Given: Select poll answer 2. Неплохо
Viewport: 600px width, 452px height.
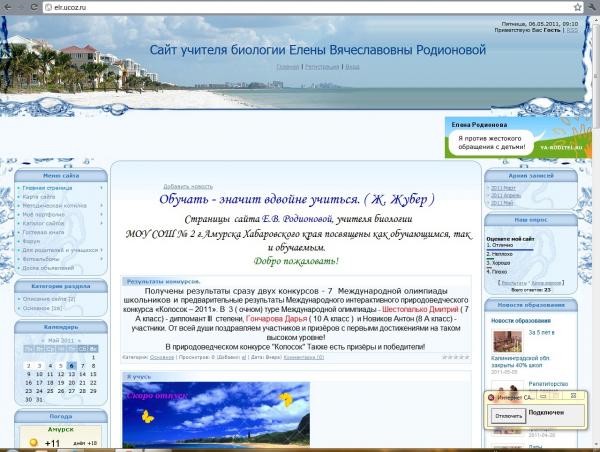Looking at the screenshot, I should pos(500,254).
